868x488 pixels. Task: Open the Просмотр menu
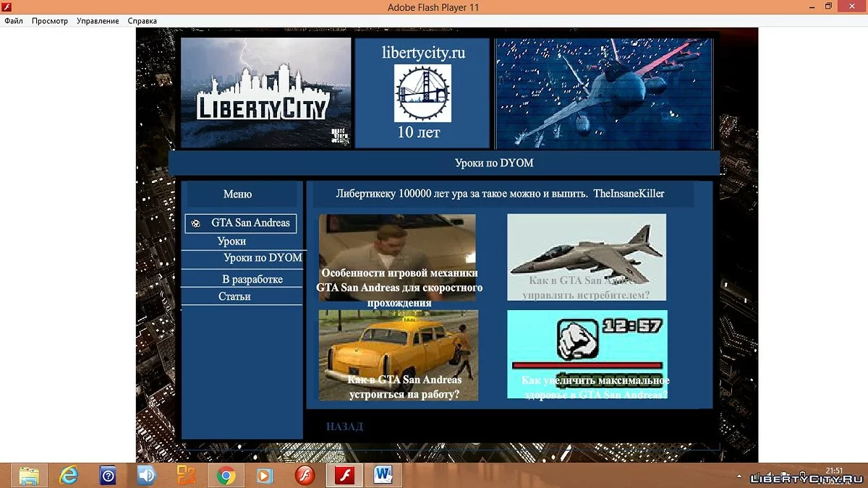tap(50, 21)
